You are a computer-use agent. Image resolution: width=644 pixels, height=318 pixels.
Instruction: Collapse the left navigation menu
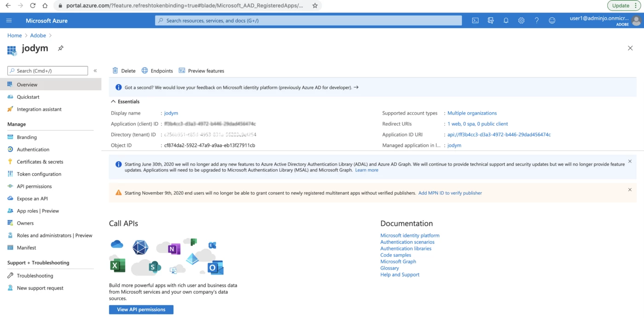tap(95, 71)
